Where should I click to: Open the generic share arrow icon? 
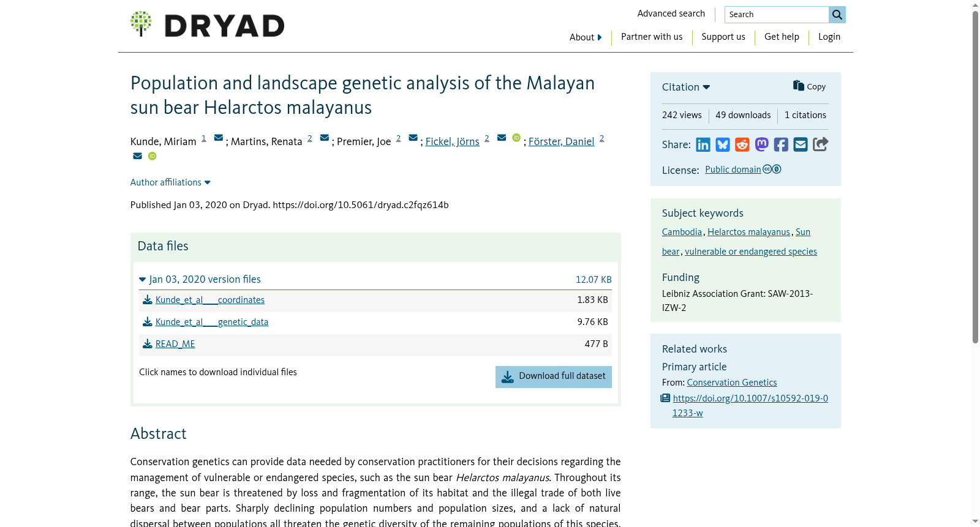tap(821, 144)
